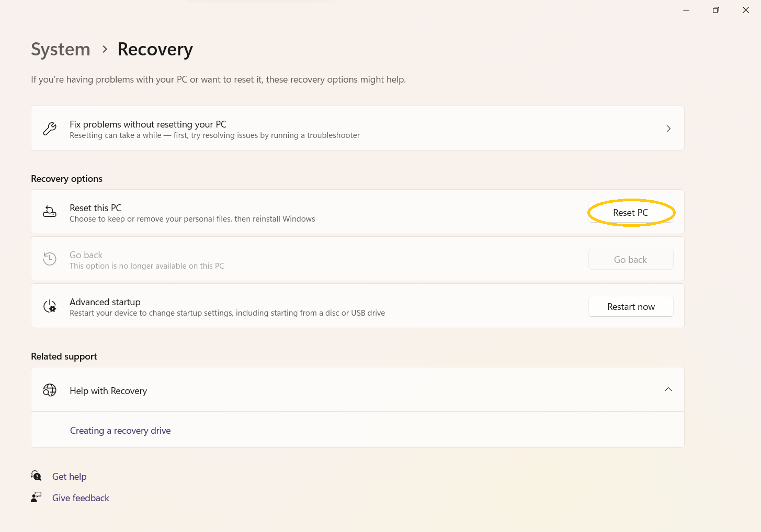Viewport: 761px width, 532px height.
Task: Click the Help with Recovery heading text
Action: pyautogui.click(x=108, y=391)
